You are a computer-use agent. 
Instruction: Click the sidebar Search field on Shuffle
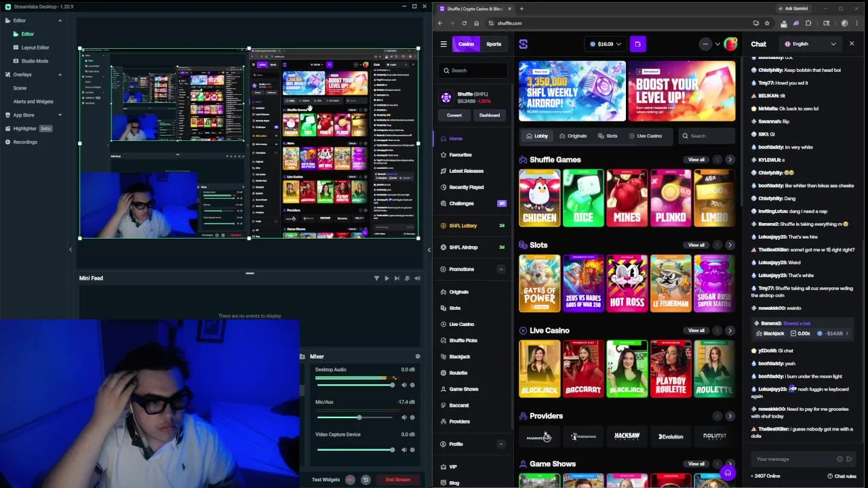[473, 70]
